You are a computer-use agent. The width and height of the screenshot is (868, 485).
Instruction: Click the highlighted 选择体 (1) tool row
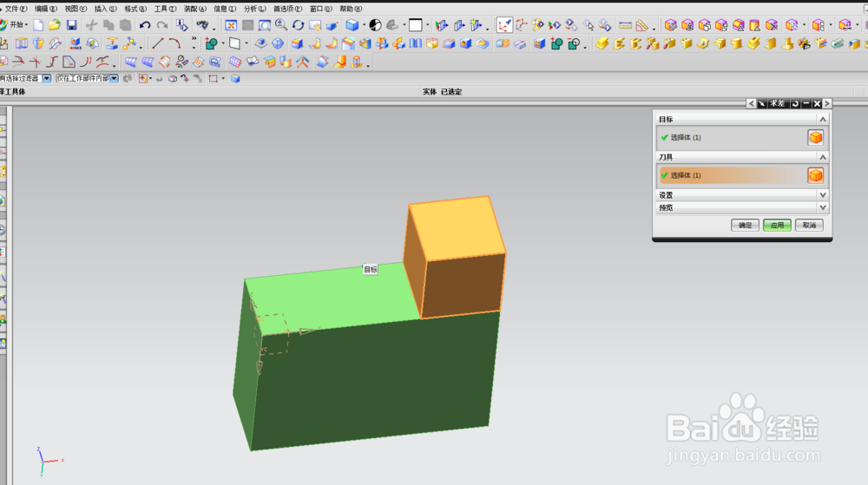tap(733, 176)
